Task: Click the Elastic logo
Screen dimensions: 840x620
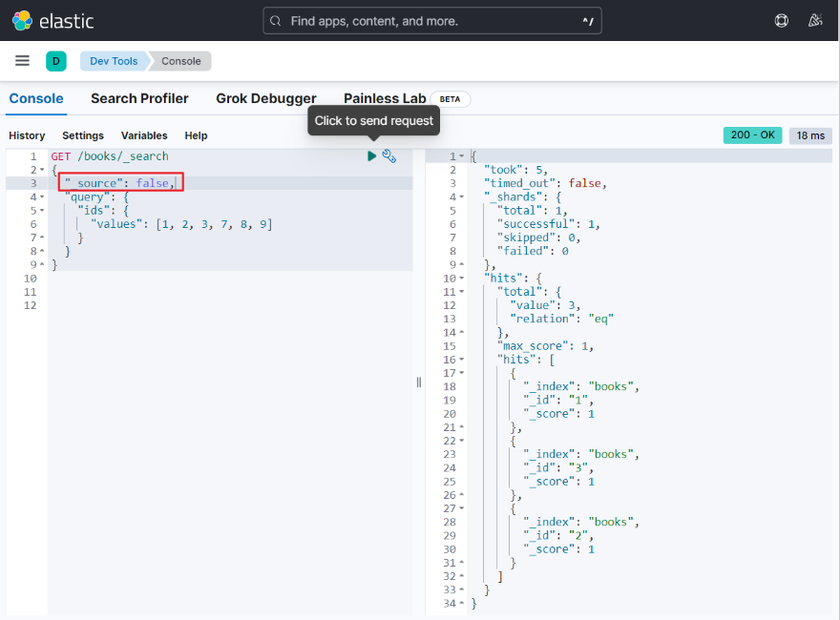Action: (52, 21)
